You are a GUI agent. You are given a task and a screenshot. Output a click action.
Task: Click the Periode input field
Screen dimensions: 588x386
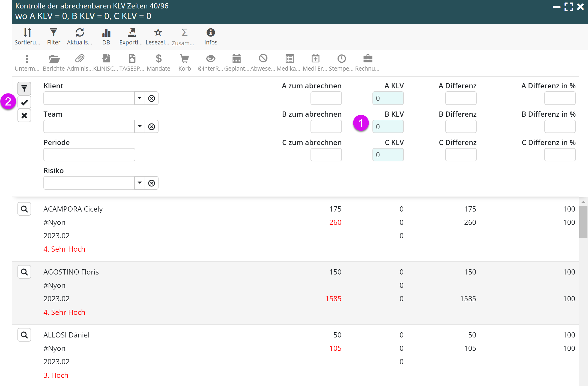click(89, 155)
